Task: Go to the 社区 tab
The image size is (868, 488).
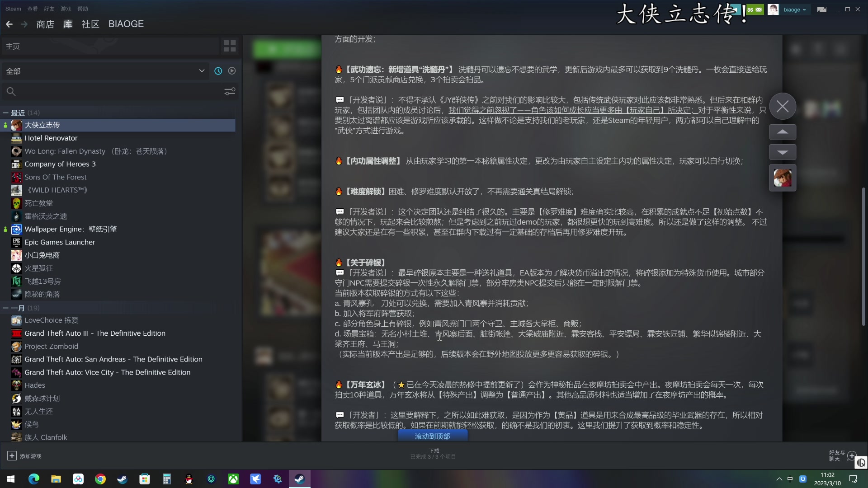Action: pyautogui.click(x=90, y=24)
